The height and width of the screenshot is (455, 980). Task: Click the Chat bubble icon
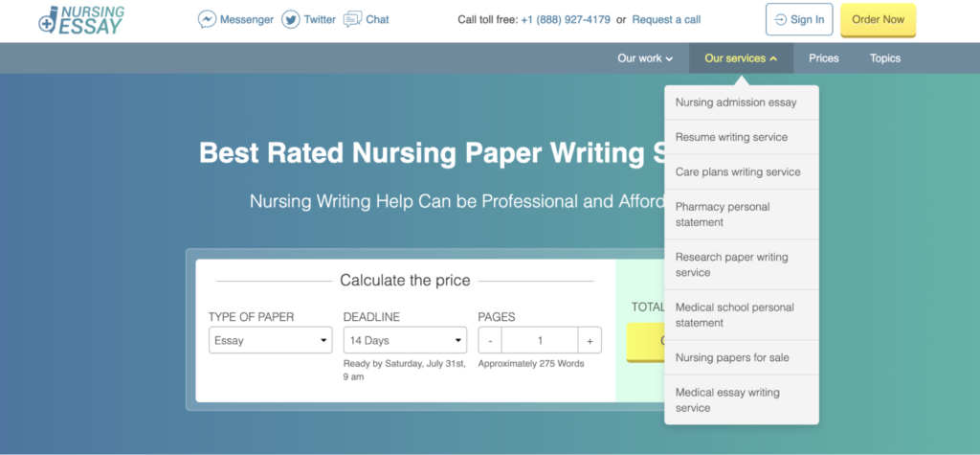352,19
